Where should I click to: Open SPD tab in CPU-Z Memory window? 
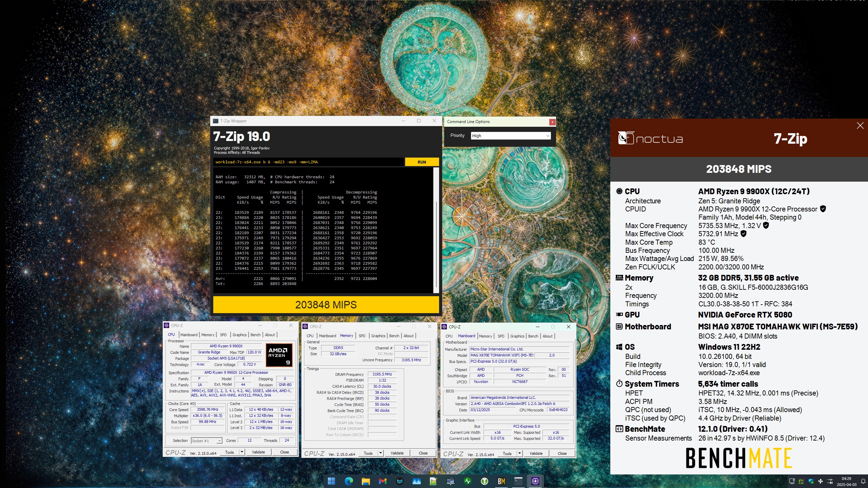click(x=362, y=336)
